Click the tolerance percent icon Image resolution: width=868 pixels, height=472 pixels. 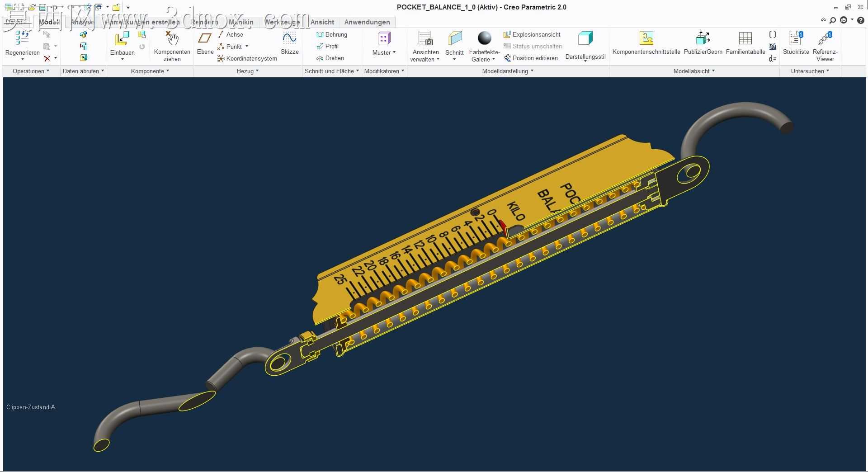[x=773, y=47]
